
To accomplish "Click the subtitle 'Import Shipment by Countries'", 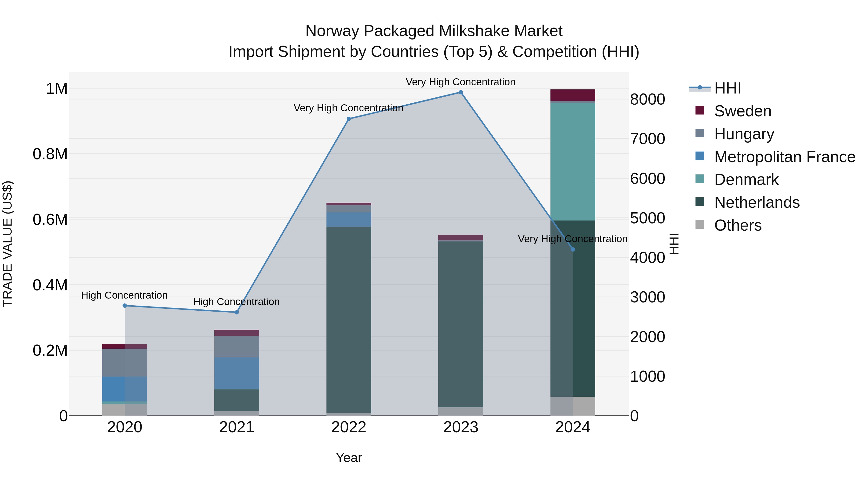I will point(333,52).
